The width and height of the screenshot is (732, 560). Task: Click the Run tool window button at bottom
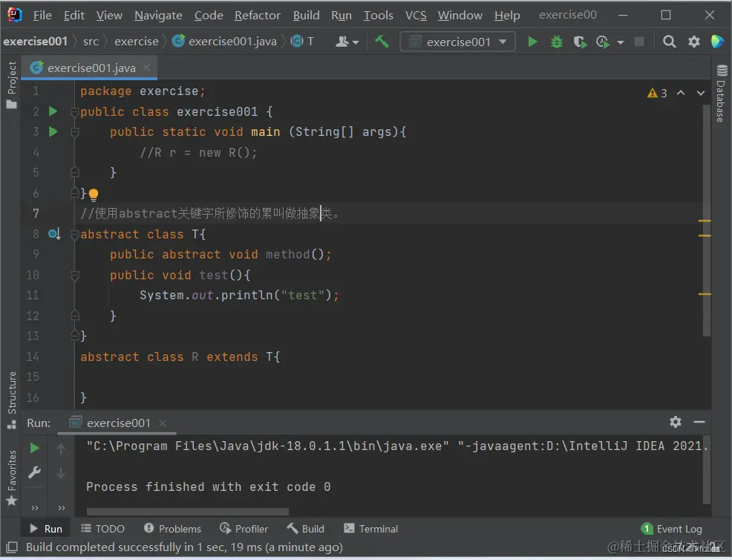(46, 529)
